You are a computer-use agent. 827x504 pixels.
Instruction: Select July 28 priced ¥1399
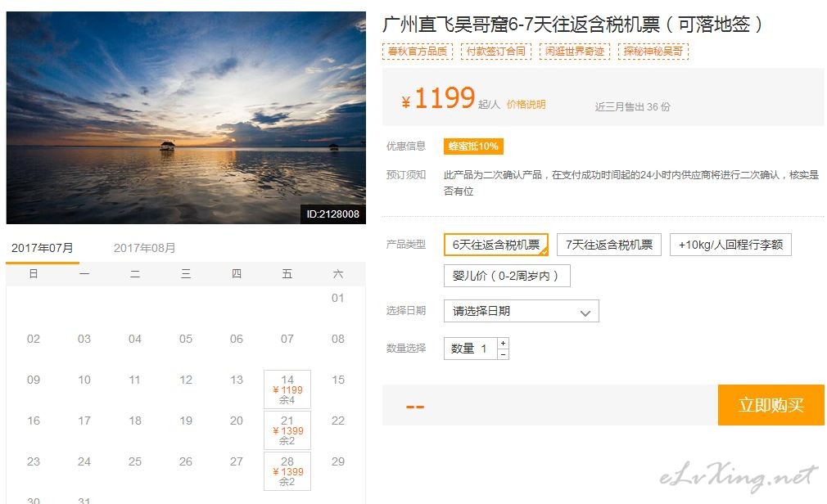click(287, 471)
